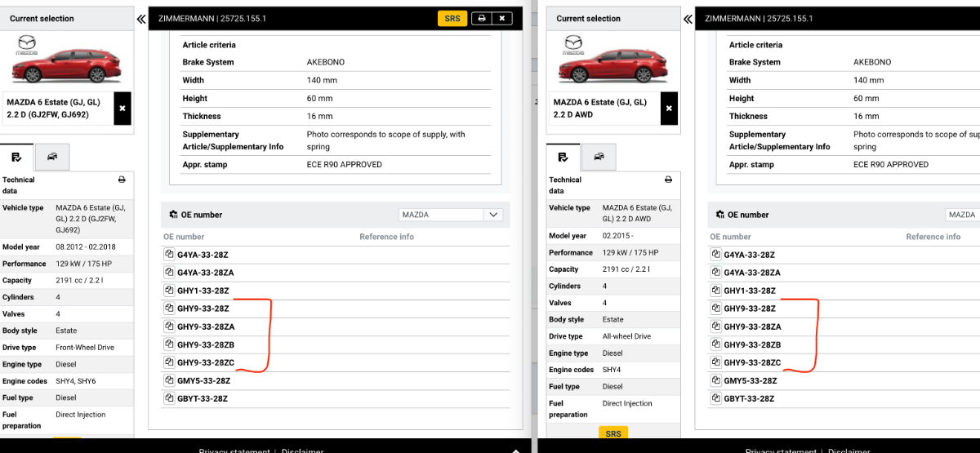980x453 pixels.
Task: Click the engine codes SHY4, SHY6 value
Action: [x=75, y=381]
